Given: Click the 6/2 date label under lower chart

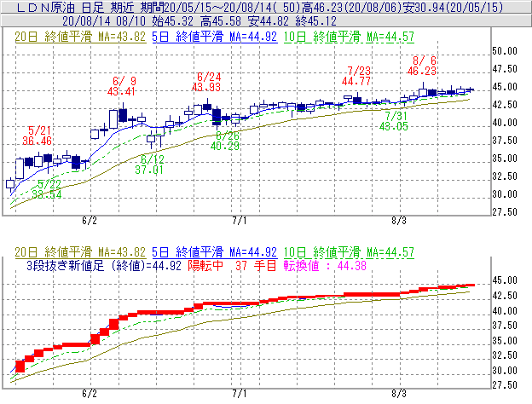Looking at the screenshot, I should [x=90, y=394].
